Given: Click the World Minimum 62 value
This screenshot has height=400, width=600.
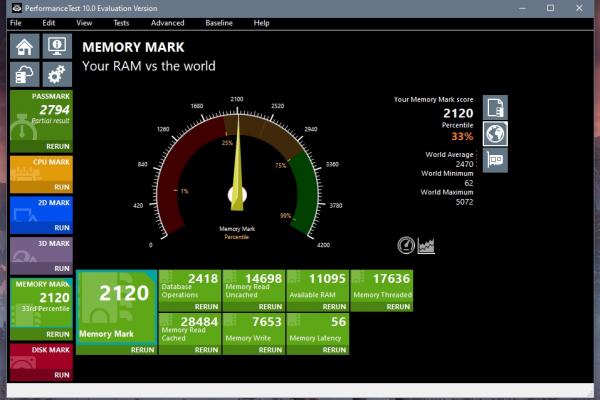Looking at the screenshot, I should coord(469,183).
